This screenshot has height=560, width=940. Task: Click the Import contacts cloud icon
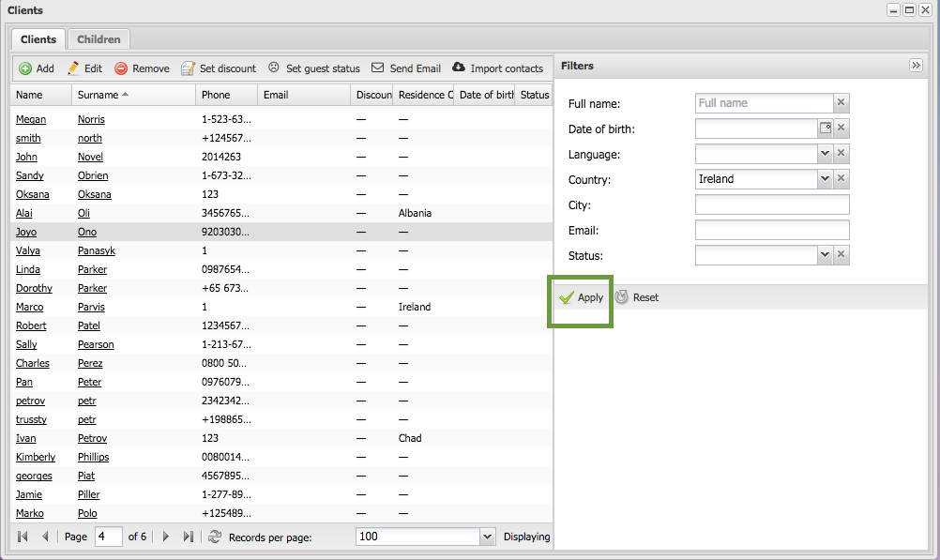point(459,68)
